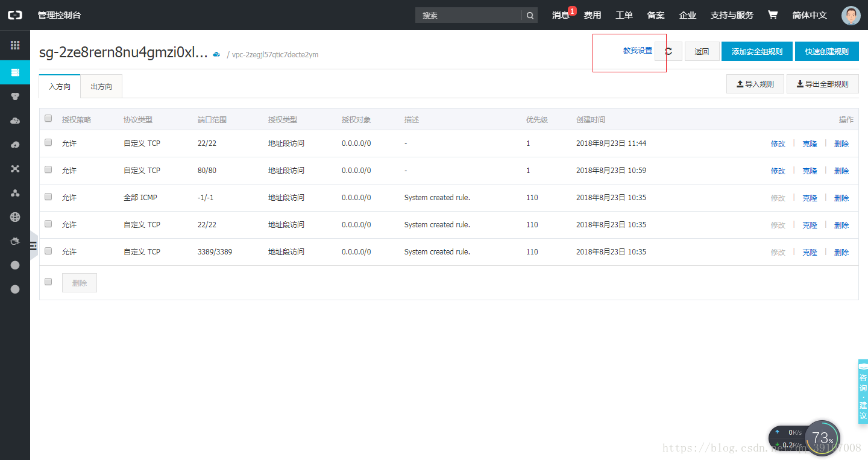Check the rule created at 11:44
868x460 pixels.
tap(48, 143)
